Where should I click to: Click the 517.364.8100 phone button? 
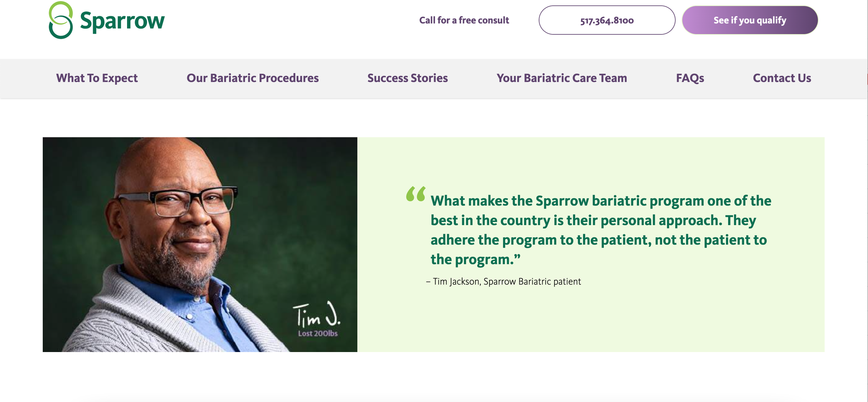click(607, 20)
